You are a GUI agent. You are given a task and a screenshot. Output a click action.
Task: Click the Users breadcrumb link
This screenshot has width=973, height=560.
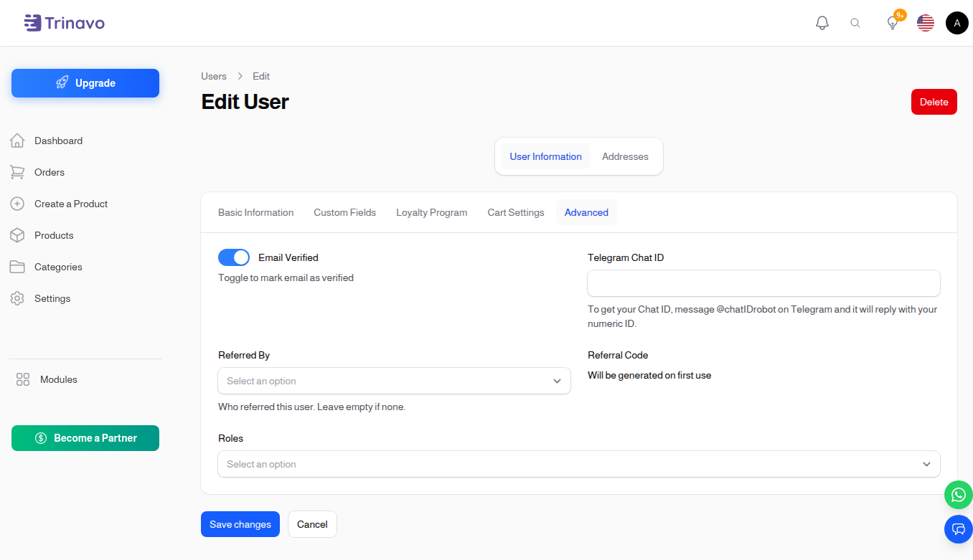[x=214, y=76]
